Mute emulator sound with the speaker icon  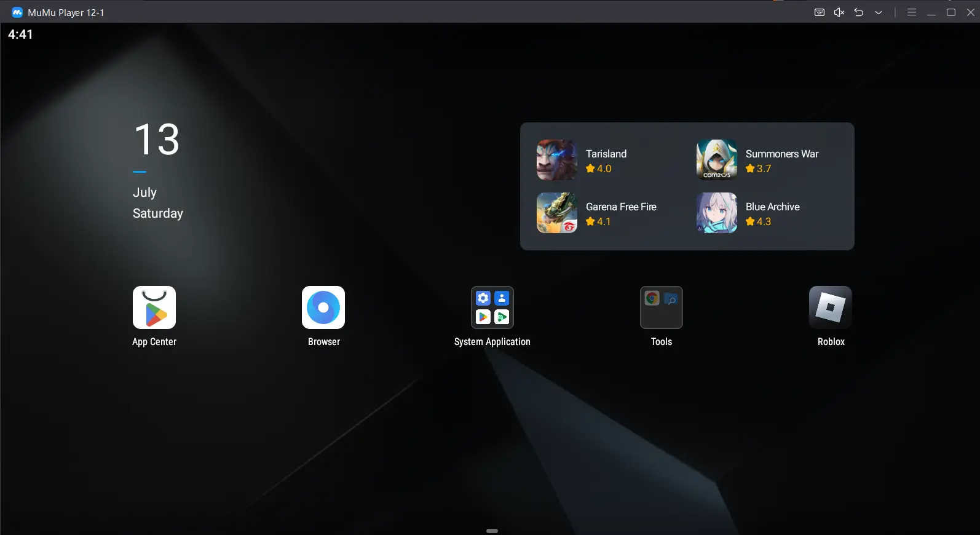coord(839,12)
